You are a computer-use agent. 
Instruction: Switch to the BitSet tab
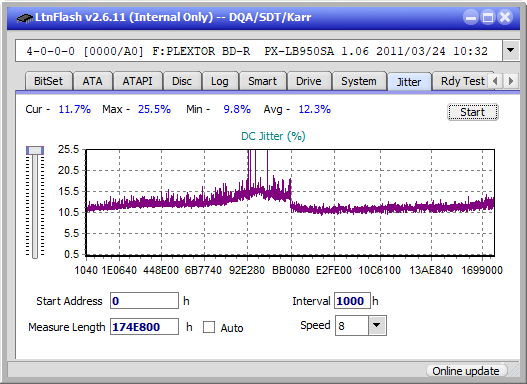[48, 81]
